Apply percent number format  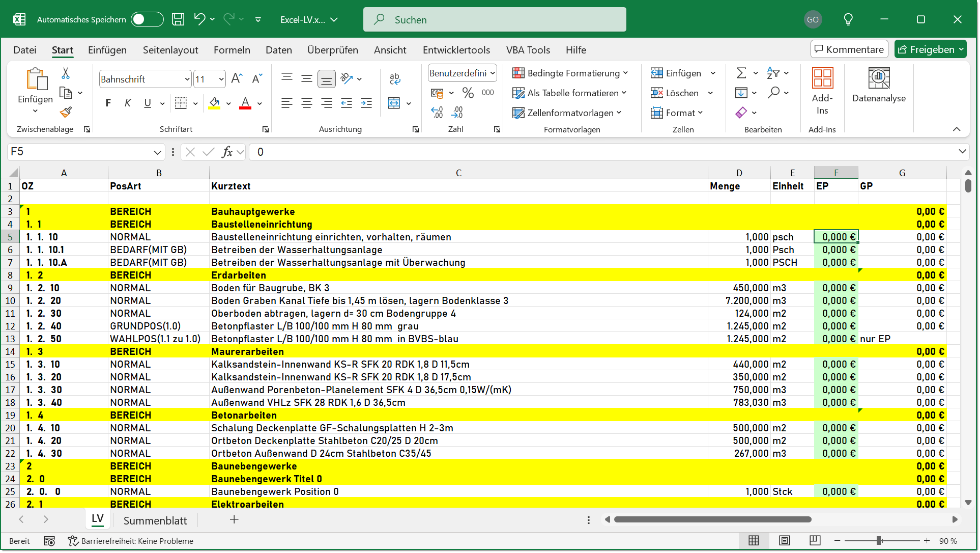tap(468, 93)
